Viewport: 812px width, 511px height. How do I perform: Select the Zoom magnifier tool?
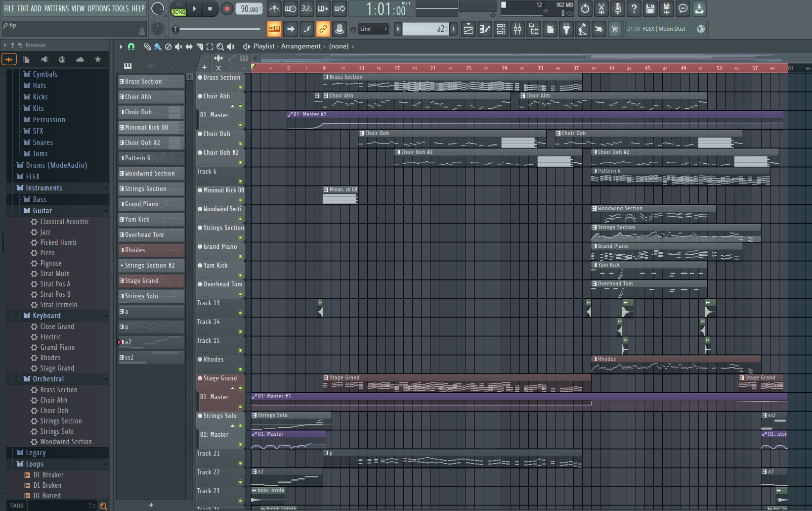[220, 46]
